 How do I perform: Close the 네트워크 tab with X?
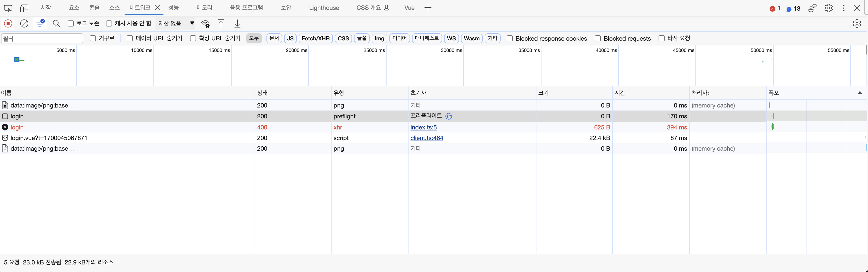(x=157, y=8)
